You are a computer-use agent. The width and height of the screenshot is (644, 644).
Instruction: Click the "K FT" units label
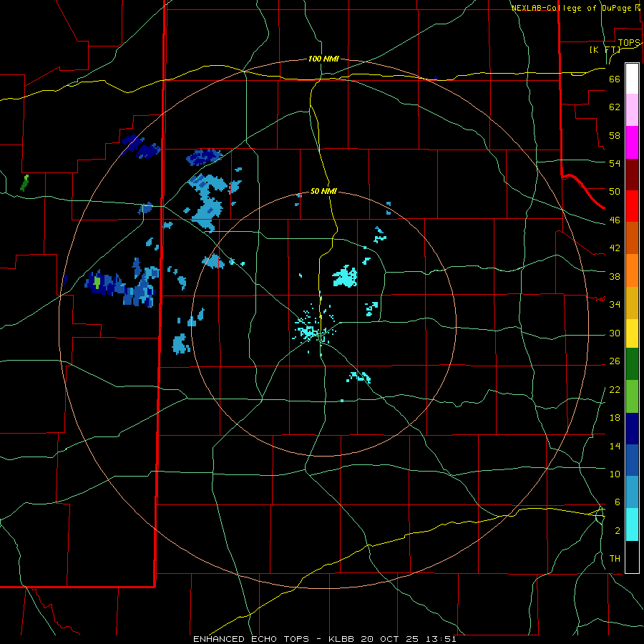pos(605,49)
